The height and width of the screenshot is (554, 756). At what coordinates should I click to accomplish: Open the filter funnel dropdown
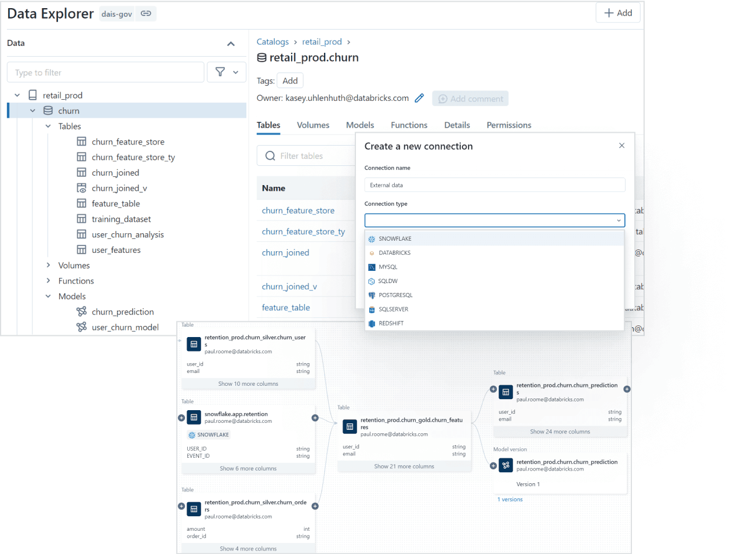tap(227, 72)
